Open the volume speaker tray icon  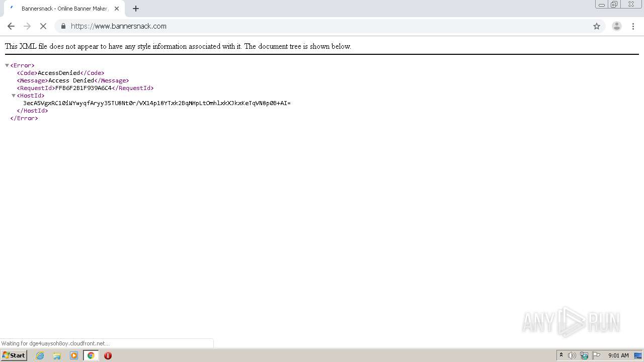572,355
